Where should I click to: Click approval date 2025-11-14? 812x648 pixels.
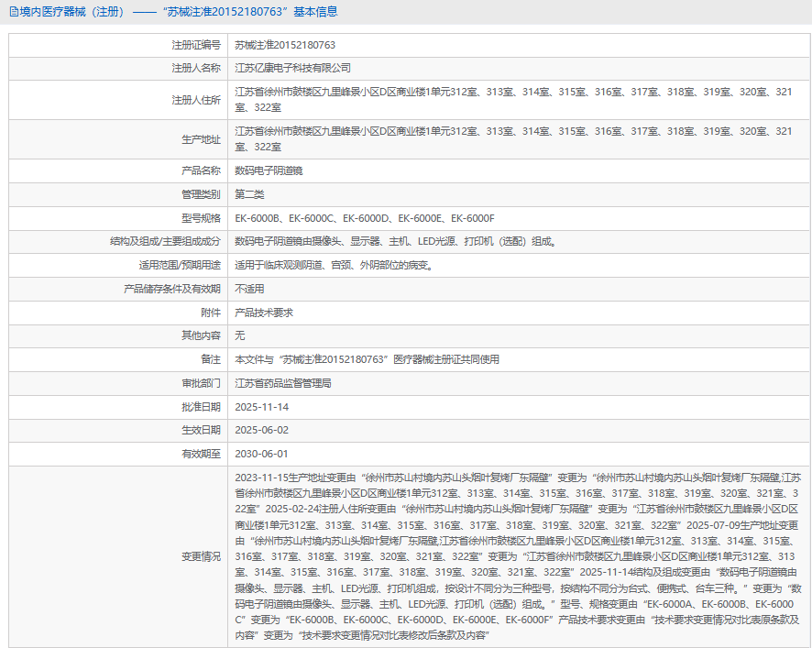pyautogui.click(x=261, y=407)
